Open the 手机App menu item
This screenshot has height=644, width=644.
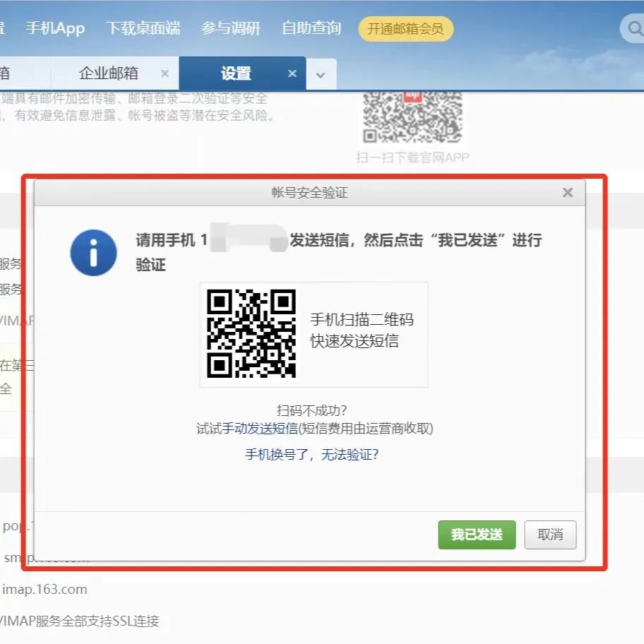pos(56,28)
